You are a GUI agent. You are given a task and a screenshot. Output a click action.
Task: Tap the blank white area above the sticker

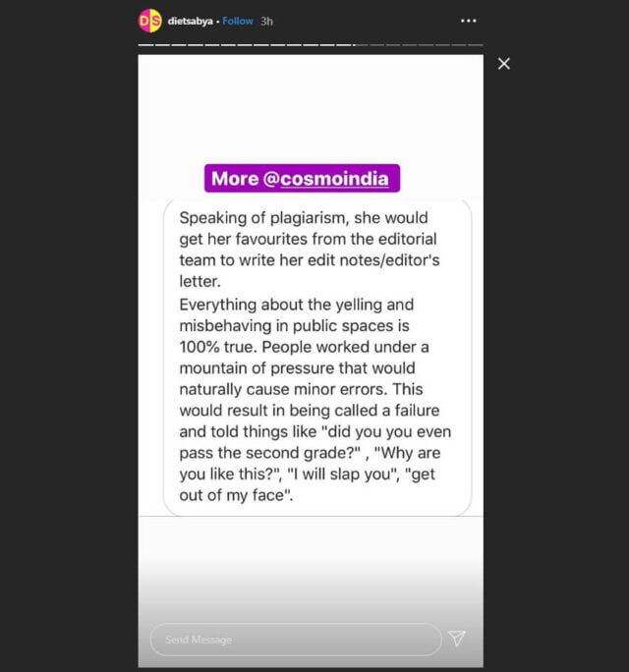point(310,108)
